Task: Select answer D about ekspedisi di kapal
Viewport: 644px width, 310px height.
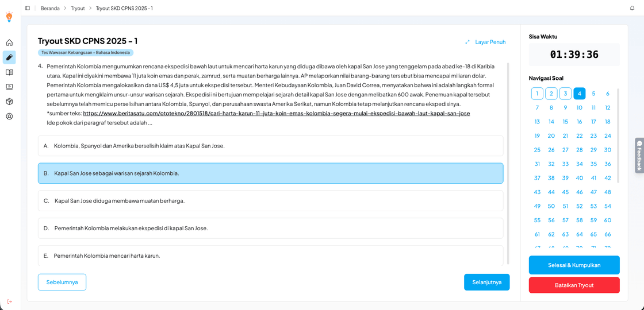Action: [270, 228]
